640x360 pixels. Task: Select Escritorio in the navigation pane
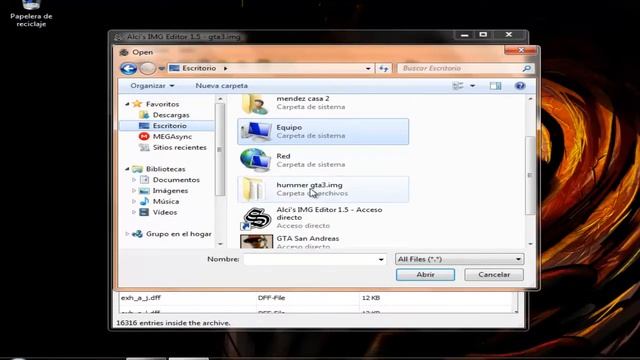tap(170, 126)
